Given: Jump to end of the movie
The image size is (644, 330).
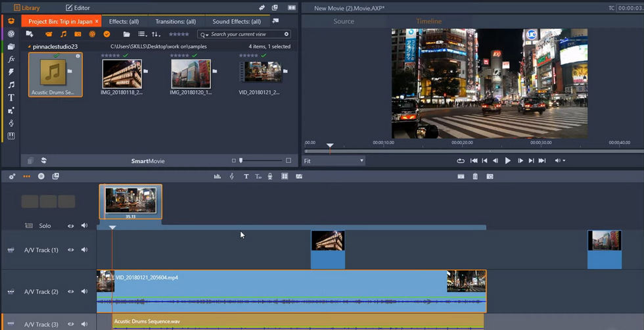Looking at the screenshot, I should [x=542, y=160].
